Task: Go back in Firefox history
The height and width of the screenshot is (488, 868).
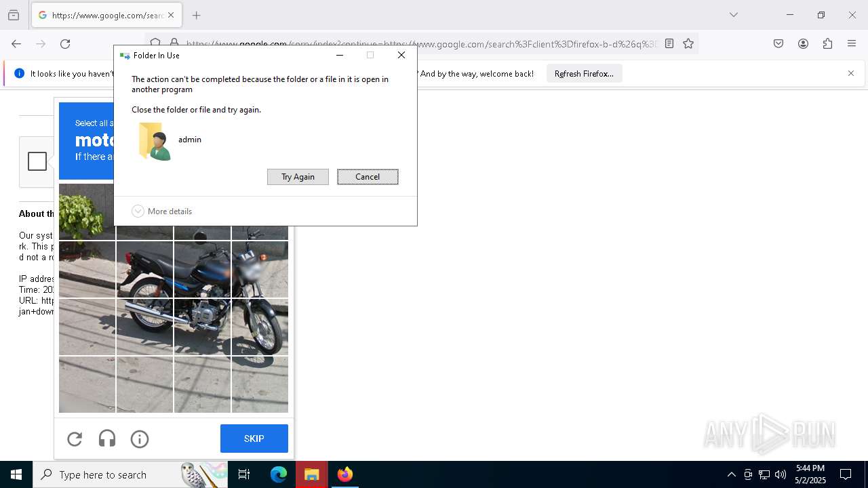Action: coord(16,44)
